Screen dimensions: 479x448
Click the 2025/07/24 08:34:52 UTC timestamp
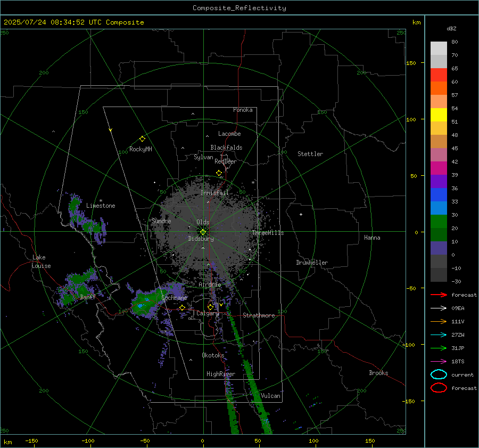(74, 22)
